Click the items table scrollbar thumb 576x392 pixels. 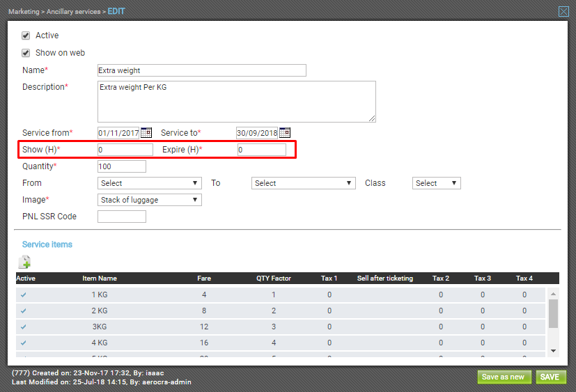(x=553, y=313)
